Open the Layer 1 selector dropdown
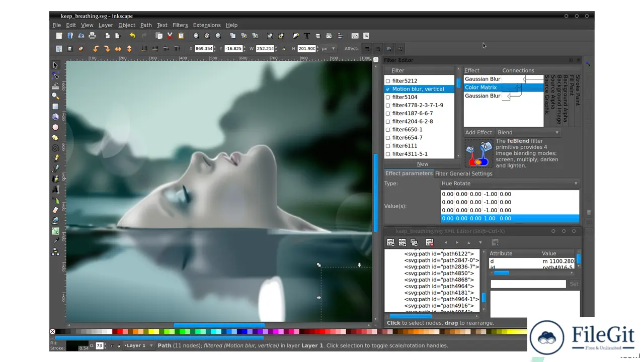This screenshot has height=362, width=644. pos(138,345)
